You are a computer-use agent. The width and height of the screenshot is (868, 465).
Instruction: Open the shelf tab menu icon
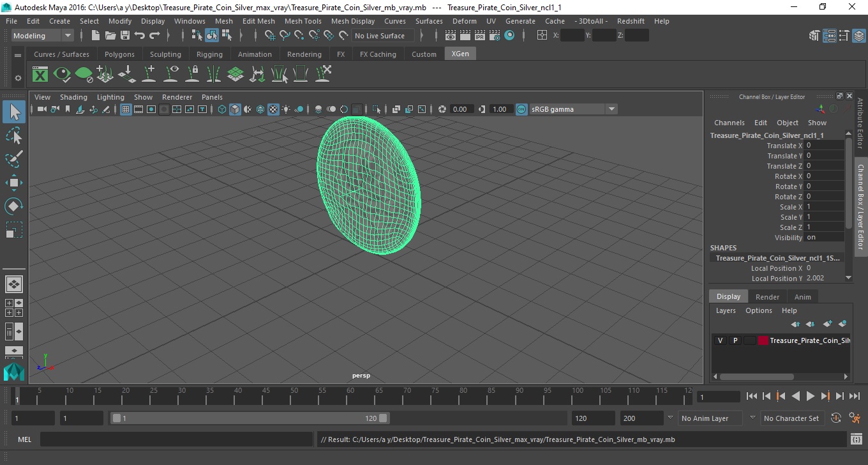[18, 56]
